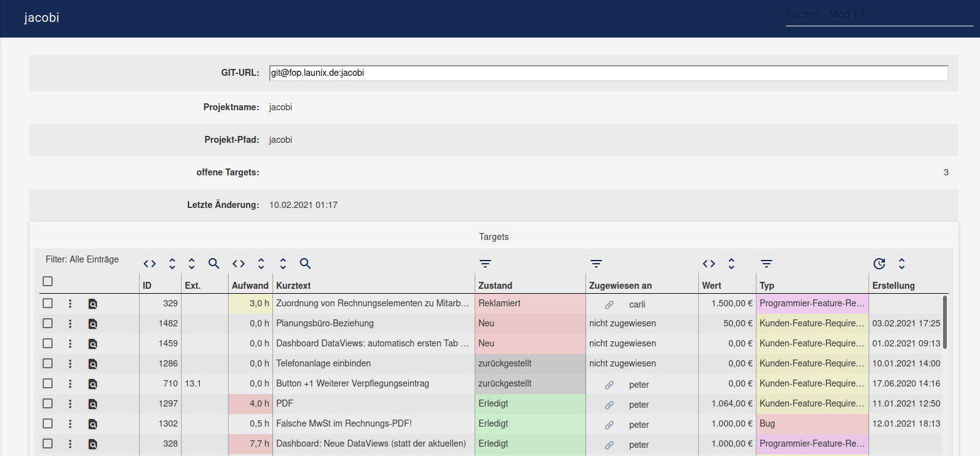Click the search icon above the Ext. column

pos(214,264)
